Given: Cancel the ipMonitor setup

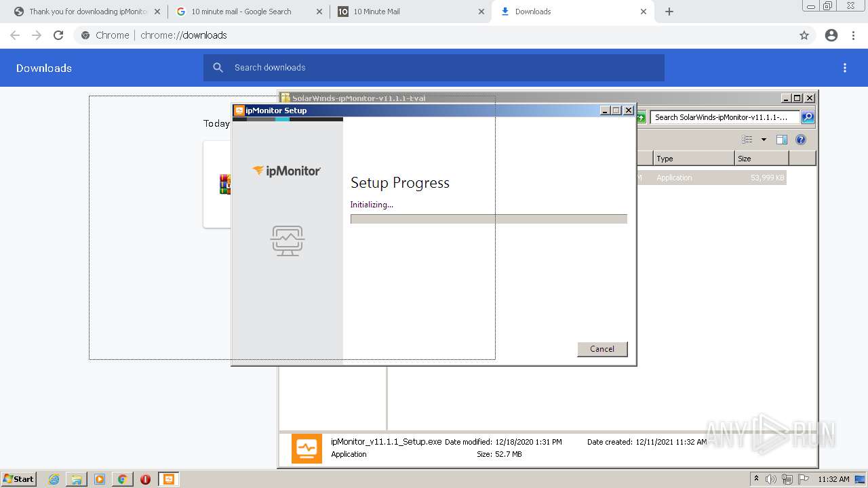Looking at the screenshot, I should click(602, 348).
